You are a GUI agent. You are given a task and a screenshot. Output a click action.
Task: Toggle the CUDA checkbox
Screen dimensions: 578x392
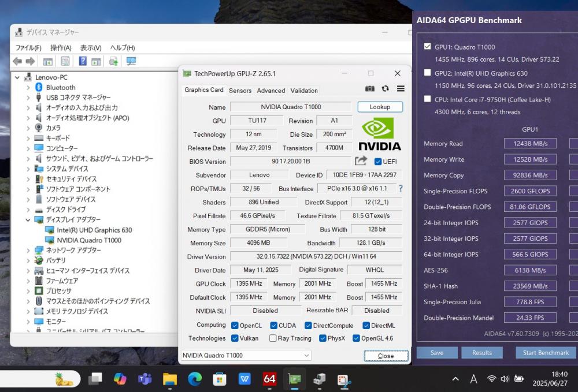coord(273,326)
